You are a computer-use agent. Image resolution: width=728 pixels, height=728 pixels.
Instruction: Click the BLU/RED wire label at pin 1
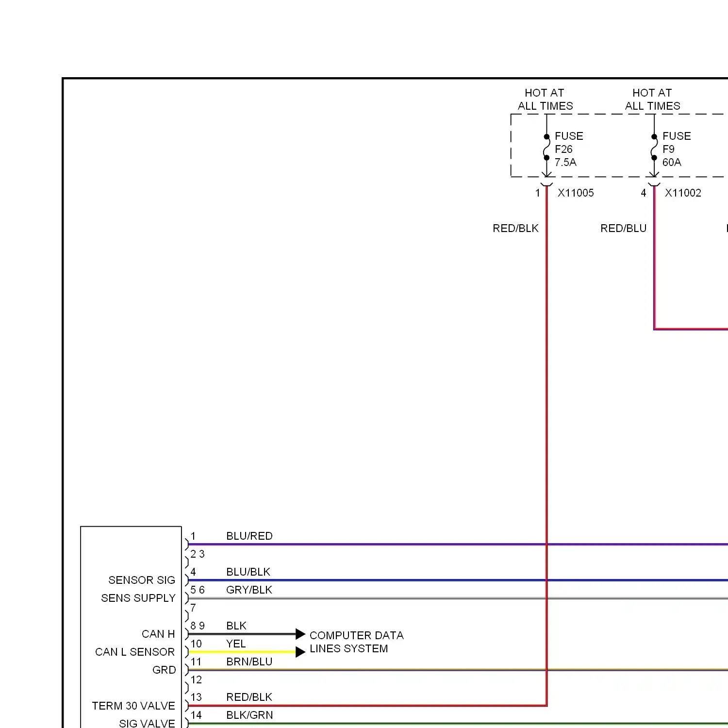(249, 536)
